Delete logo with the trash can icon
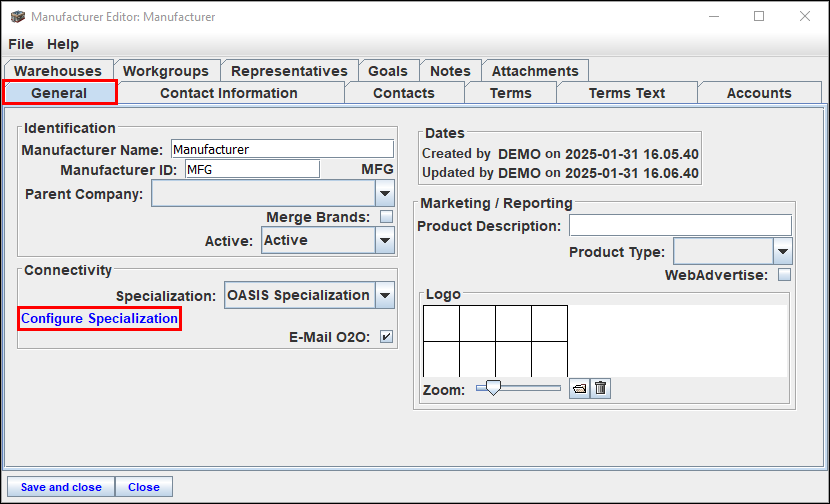 point(600,389)
